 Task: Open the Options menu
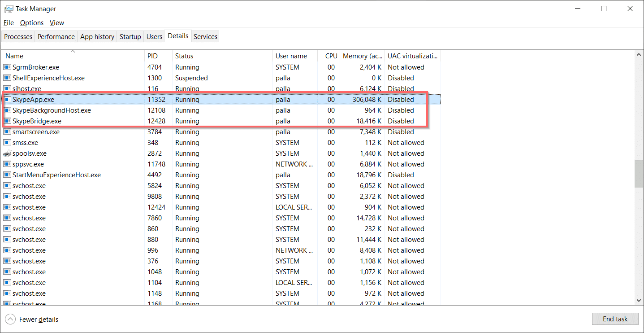coord(32,23)
